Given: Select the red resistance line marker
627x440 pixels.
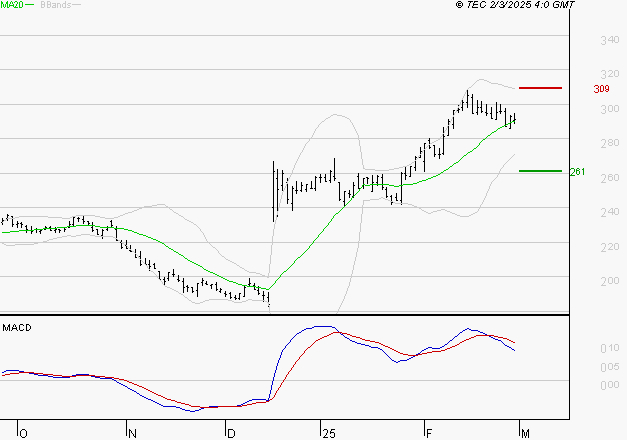Looking at the screenshot, I should tap(540, 88).
